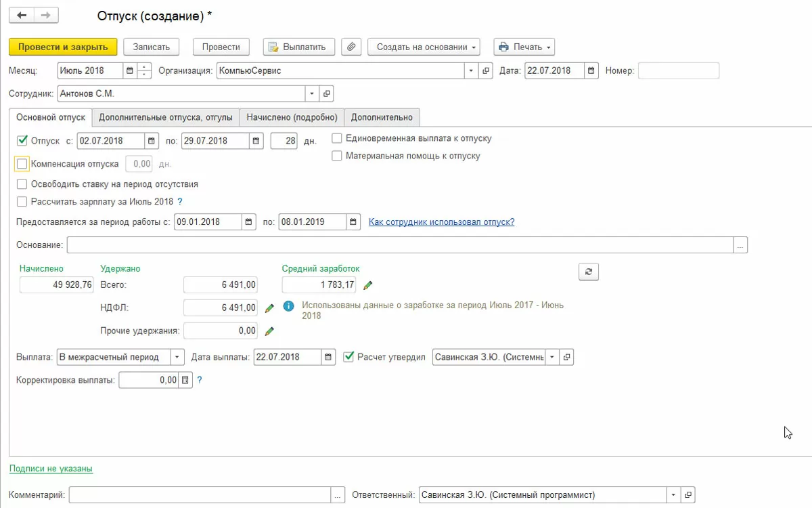Viewport: 812px width, 508px height.
Task: Click the blue info icon about earnings data
Action: [x=289, y=306]
